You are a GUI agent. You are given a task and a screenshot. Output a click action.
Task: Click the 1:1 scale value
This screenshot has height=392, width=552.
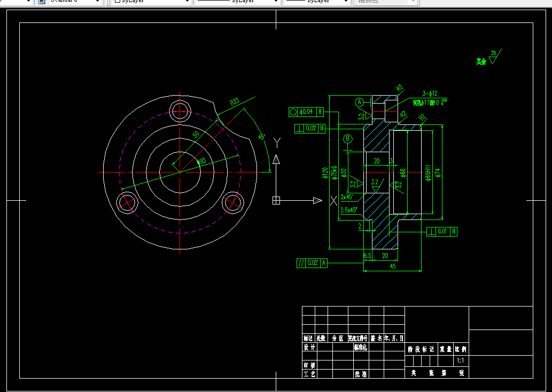click(461, 360)
